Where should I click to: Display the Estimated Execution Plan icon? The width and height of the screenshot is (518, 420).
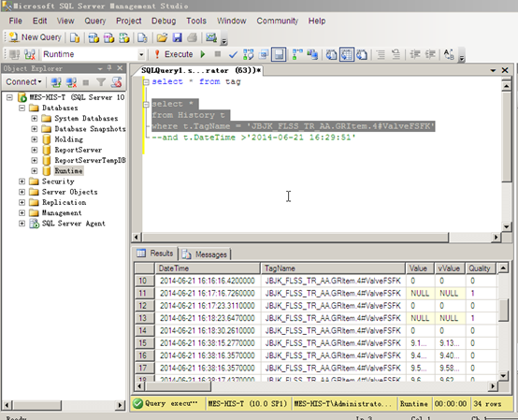[x=248, y=54]
